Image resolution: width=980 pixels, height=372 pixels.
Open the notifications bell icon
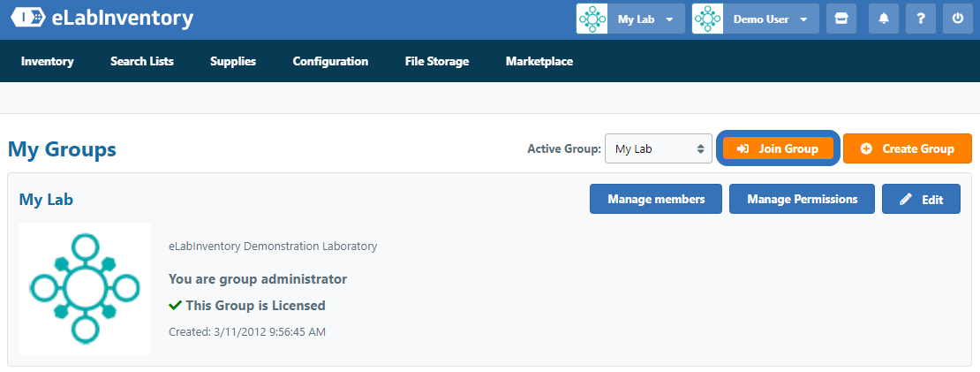click(884, 19)
